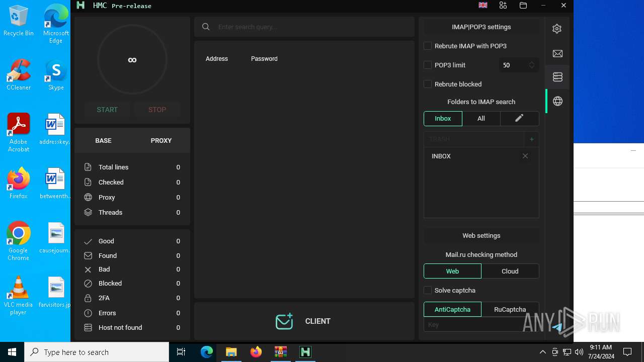The width and height of the screenshot is (644, 362).
Task: Select All folders search mode
Action: tap(481, 118)
